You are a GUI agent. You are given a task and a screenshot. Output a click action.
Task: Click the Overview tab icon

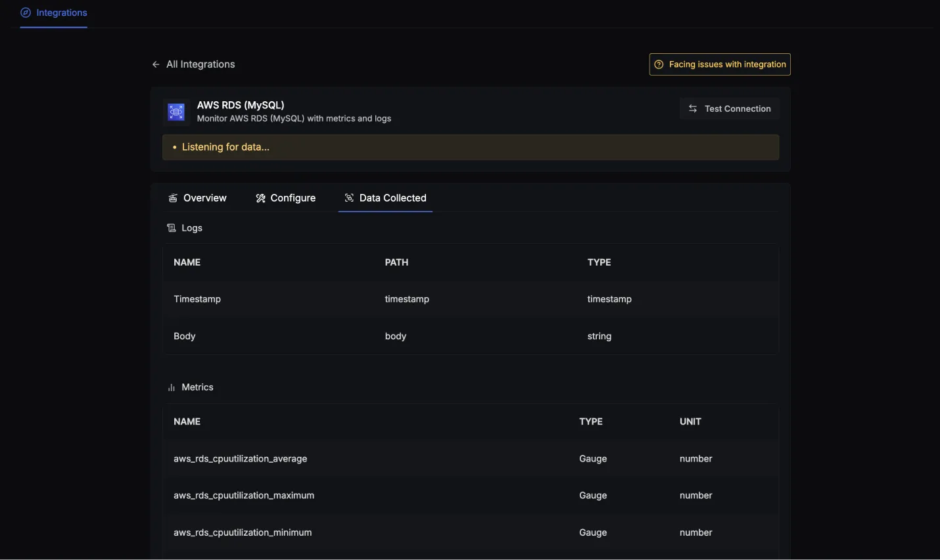[173, 198]
